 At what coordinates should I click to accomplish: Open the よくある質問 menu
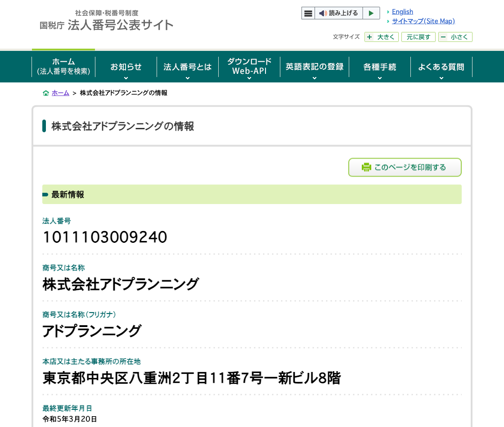tap(441, 67)
